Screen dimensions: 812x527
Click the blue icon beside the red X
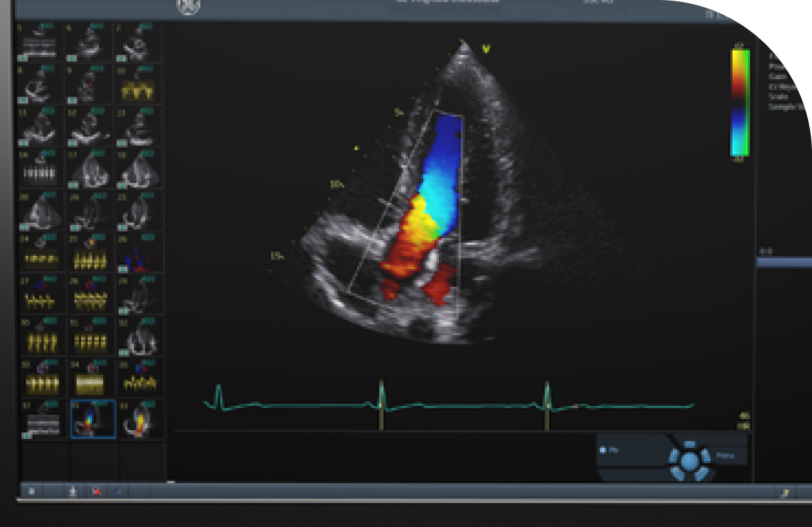(118, 492)
